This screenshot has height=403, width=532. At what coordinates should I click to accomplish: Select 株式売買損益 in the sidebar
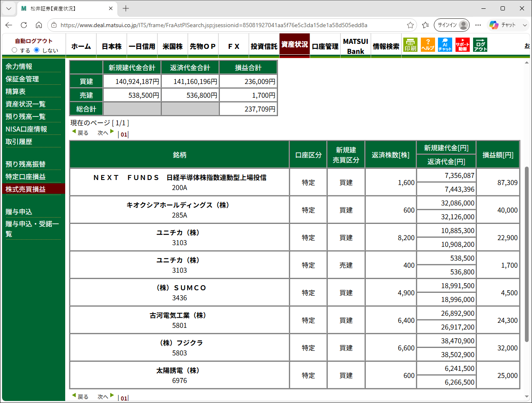pos(25,189)
